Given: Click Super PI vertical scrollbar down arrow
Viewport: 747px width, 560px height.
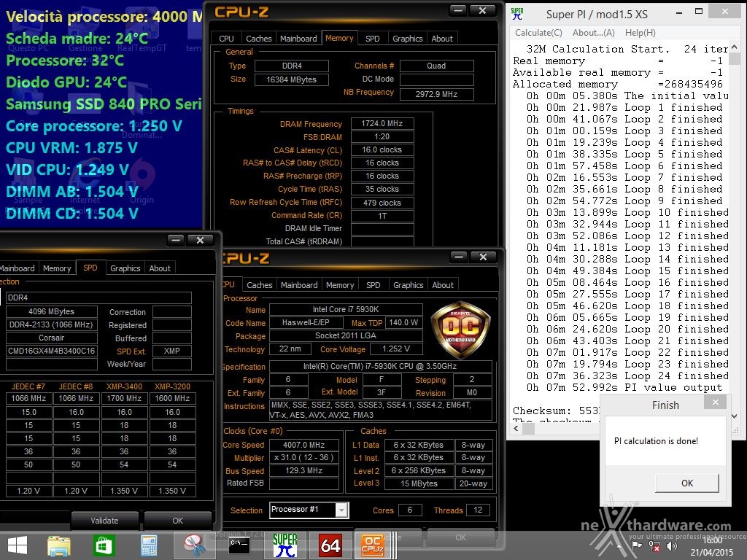Looking at the screenshot, I should click(735, 416).
